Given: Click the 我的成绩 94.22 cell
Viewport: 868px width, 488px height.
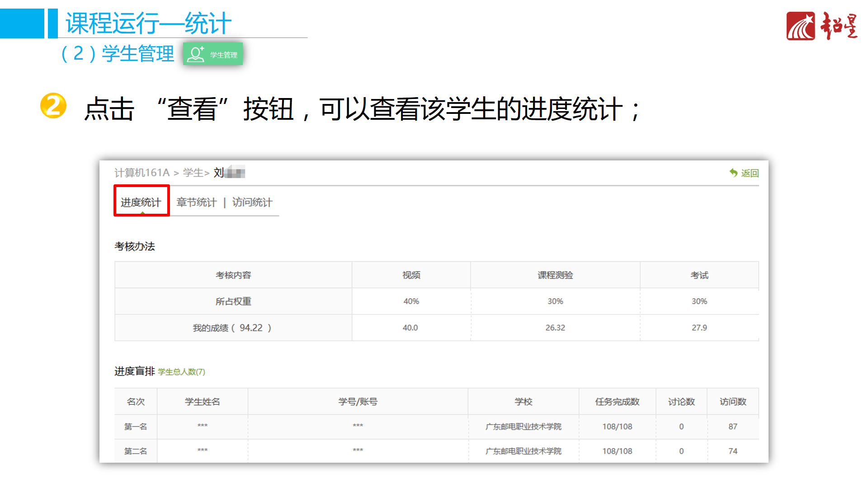Looking at the screenshot, I should [x=232, y=328].
